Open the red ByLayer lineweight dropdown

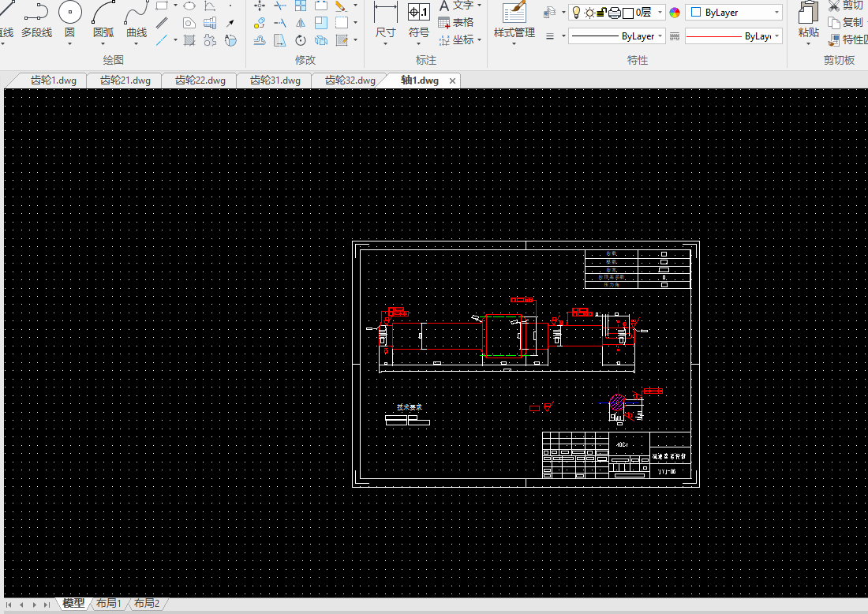tap(776, 36)
